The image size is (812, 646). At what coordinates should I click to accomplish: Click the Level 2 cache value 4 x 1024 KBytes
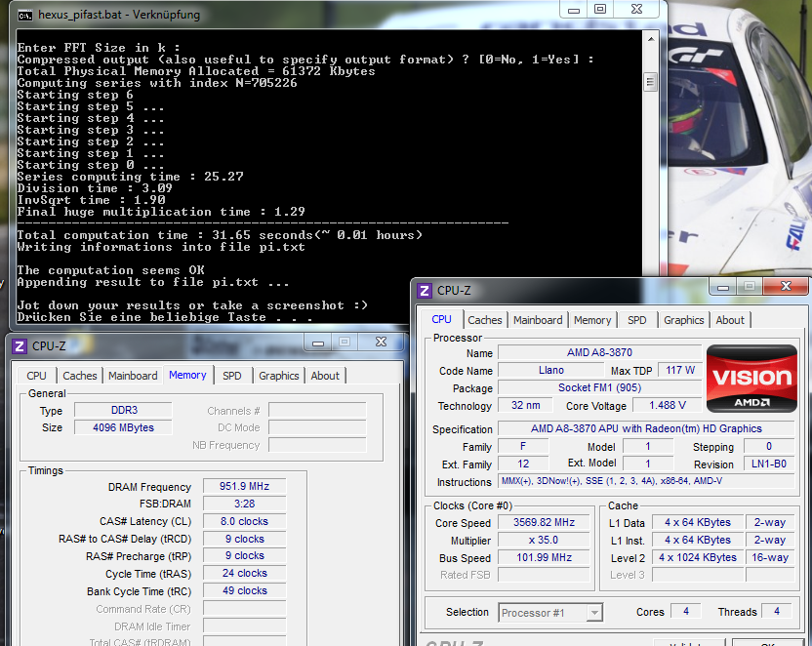(698, 557)
